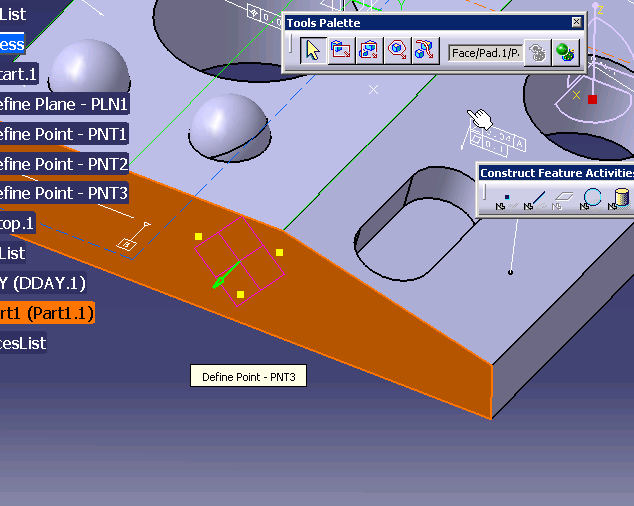Click the intersecting selection trap icon
This screenshot has width=634, height=506.
coord(369,51)
